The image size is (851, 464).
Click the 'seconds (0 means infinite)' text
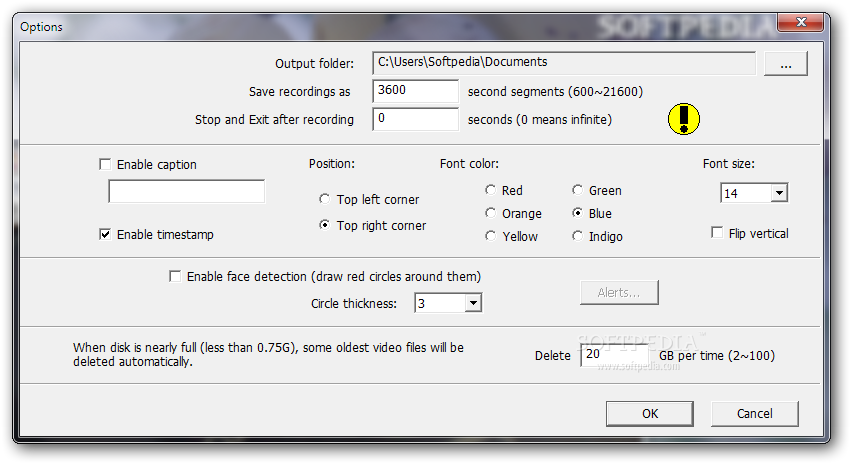tap(539, 119)
